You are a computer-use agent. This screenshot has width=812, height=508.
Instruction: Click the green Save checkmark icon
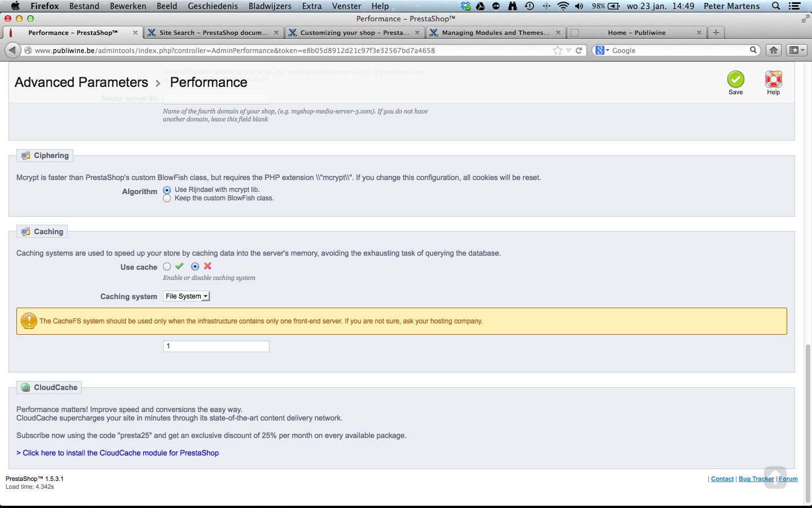coord(735,79)
